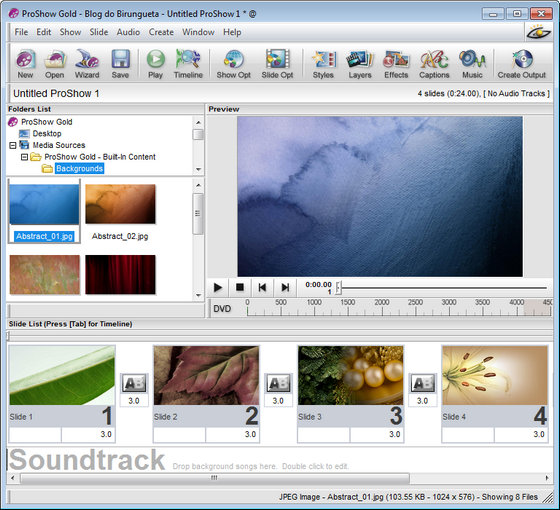
Task: Click file list scroll down arrow
Action: 199,295
